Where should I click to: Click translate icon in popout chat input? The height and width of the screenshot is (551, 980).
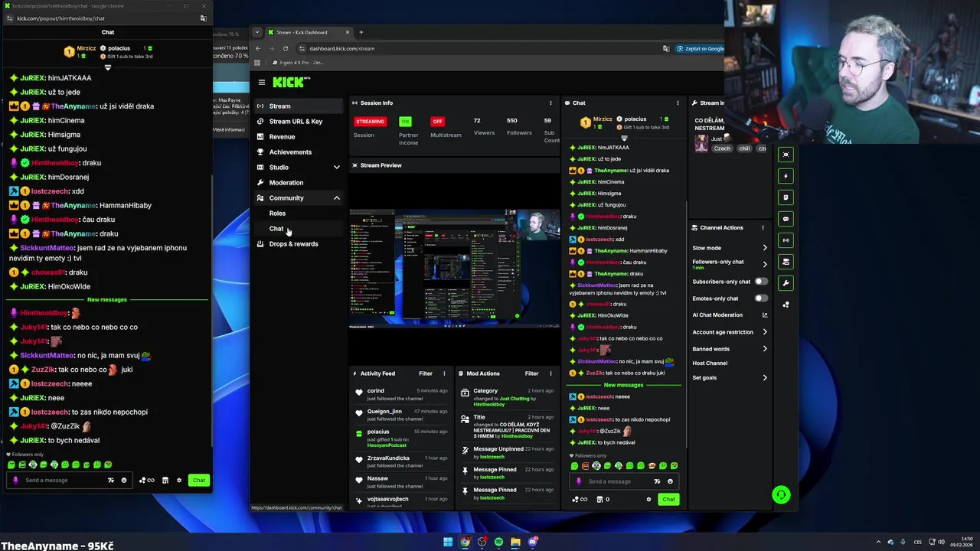pos(110,480)
